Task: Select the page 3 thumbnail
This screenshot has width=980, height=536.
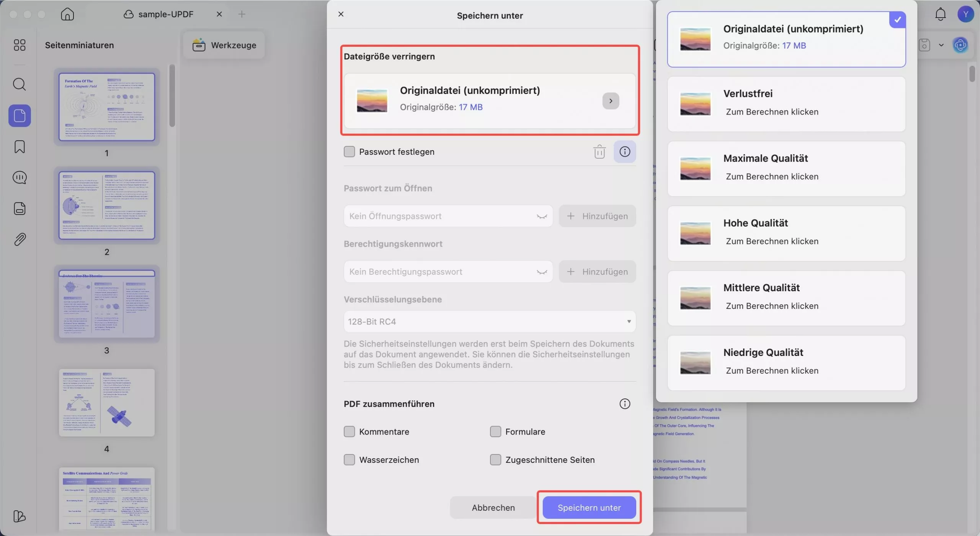Action: 107,305
